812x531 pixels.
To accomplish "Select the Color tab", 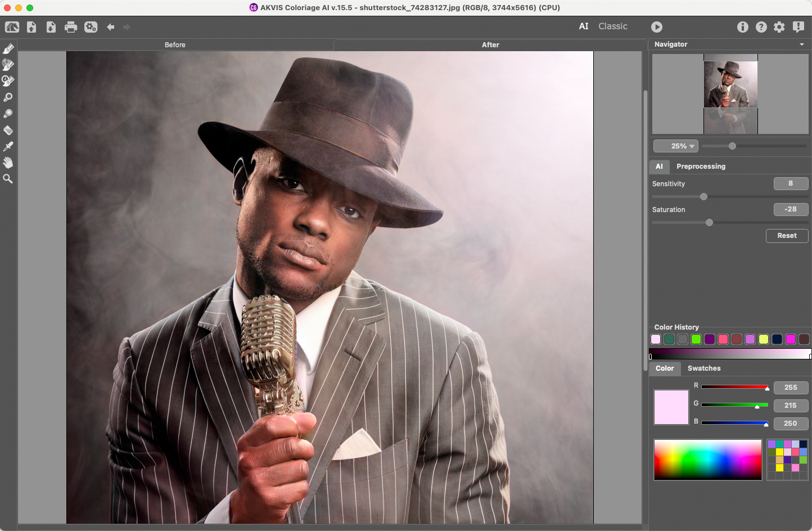I will click(x=665, y=368).
